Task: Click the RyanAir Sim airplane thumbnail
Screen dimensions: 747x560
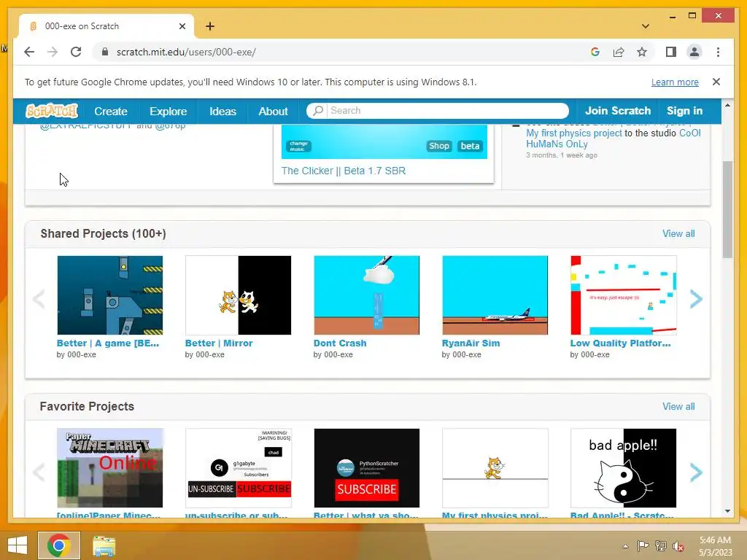Action: click(x=495, y=295)
